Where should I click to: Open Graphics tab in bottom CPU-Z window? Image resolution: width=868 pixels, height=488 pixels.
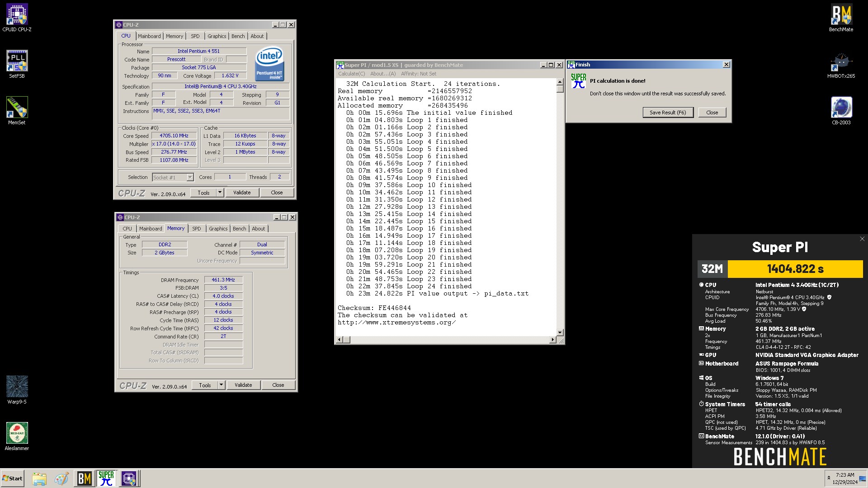tap(218, 229)
